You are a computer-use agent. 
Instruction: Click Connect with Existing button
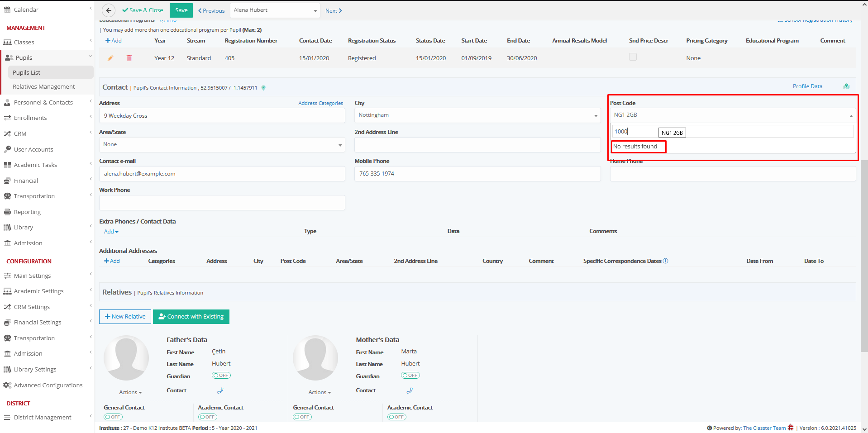click(191, 317)
